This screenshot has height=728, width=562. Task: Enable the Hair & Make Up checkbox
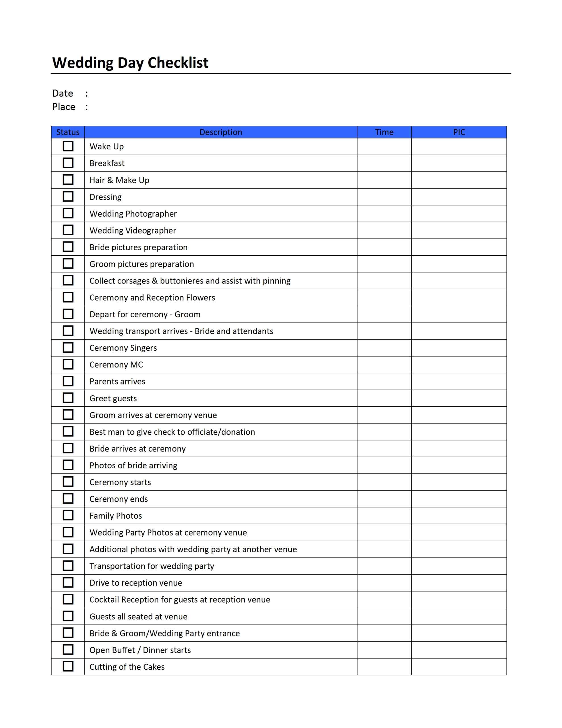click(67, 181)
